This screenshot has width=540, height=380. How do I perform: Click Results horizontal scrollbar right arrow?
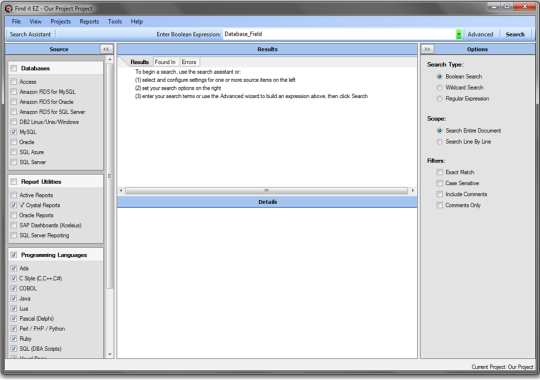click(x=413, y=191)
